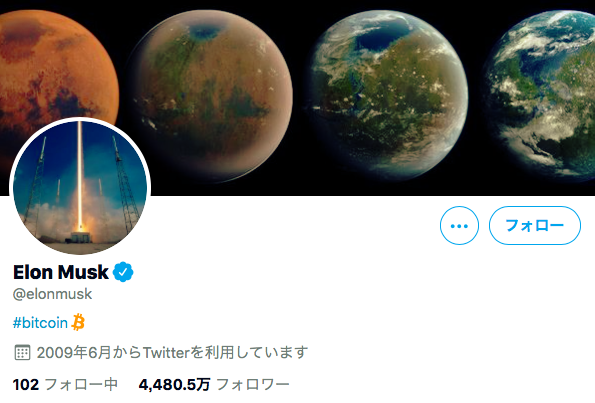Click the blue verified checkmark badge
595x403 pixels.
coord(123,272)
